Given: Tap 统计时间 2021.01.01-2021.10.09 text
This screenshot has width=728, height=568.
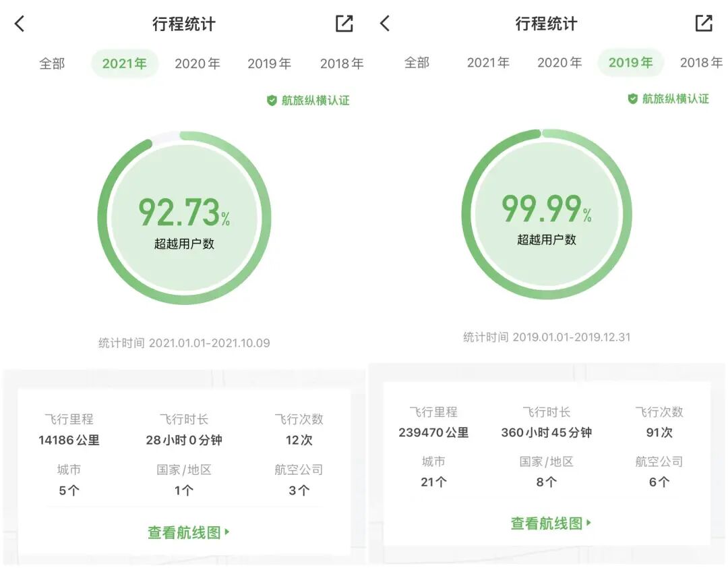Looking at the screenshot, I should 184,343.
